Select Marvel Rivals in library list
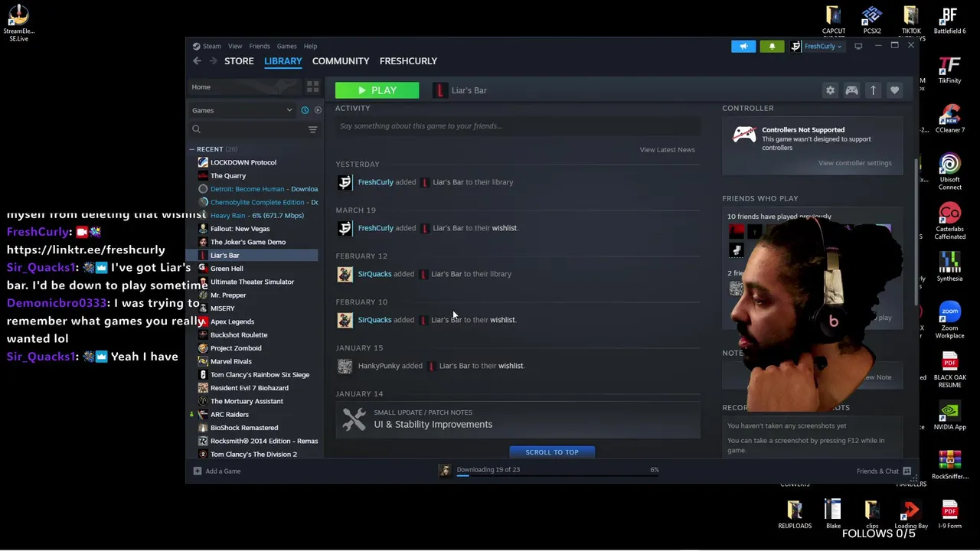Image resolution: width=980 pixels, height=551 pixels. (x=230, y=361)
